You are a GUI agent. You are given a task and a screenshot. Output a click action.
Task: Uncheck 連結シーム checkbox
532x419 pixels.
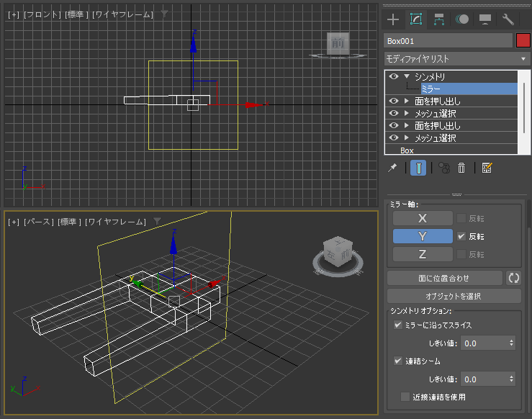(398, 361)
